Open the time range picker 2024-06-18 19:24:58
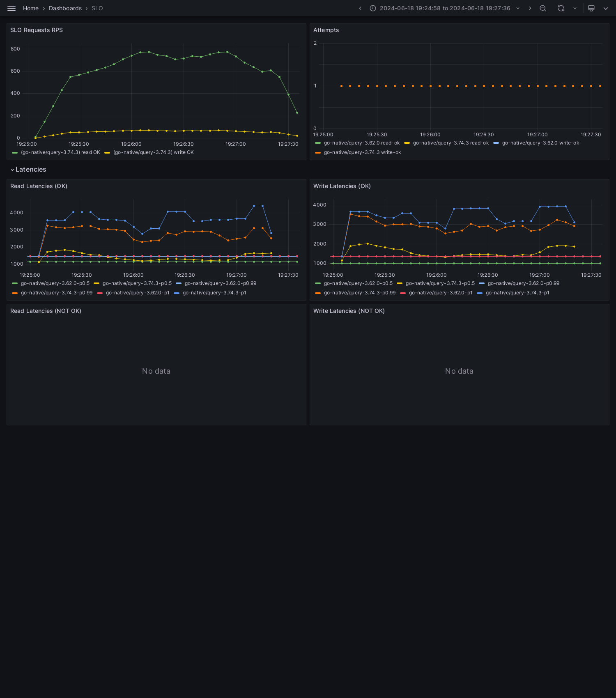This screenshot has width=616, height=698. tap(445, 8)
